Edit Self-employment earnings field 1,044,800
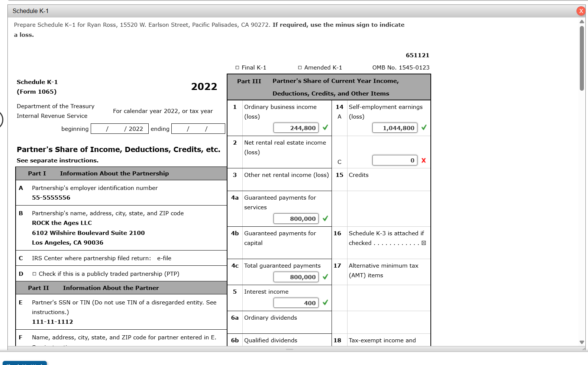 pyautogui.click(x=395, y=128)
